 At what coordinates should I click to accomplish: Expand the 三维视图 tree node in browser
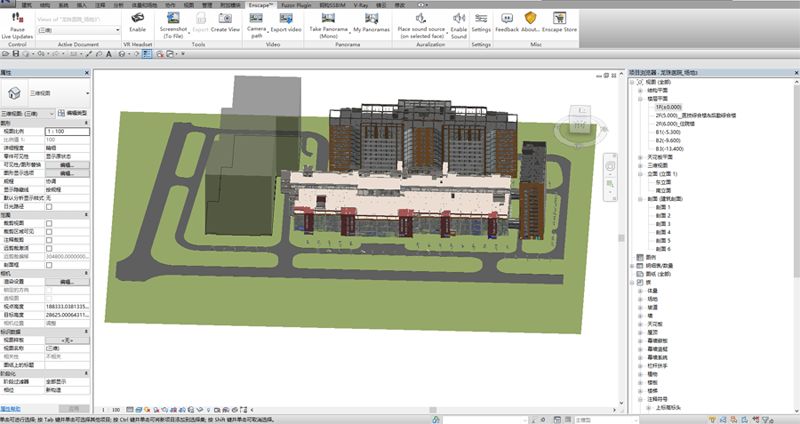coord(640,165)
